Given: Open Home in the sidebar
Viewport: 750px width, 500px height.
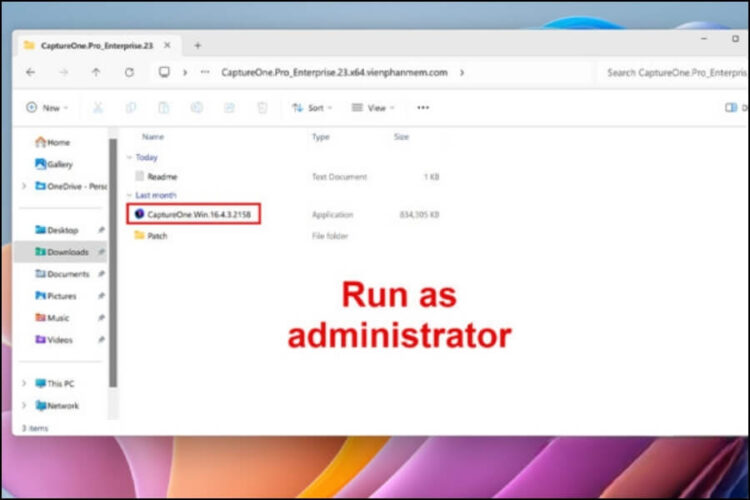Looking at the screenshot, I should (x=53, y=142).
